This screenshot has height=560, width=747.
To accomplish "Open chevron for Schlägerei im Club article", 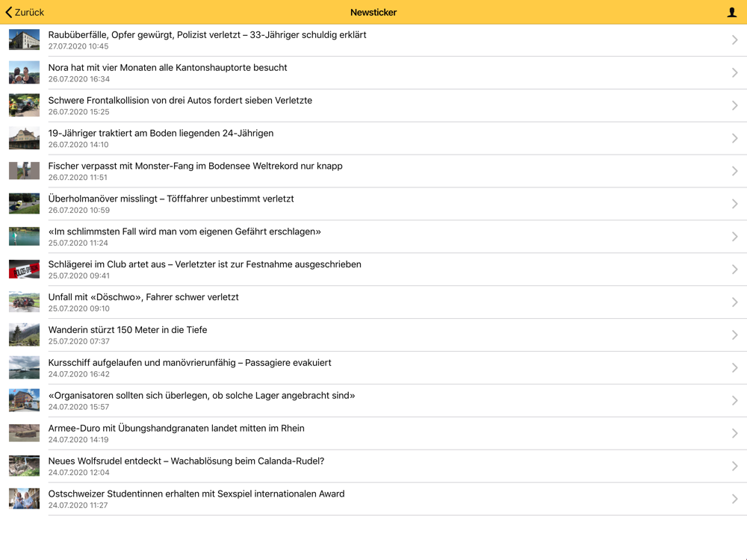I will click(x=734, y=270).
